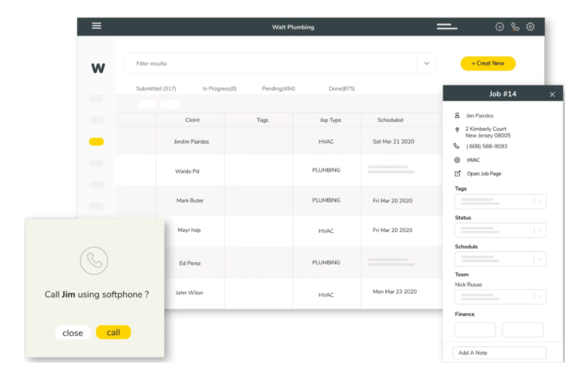Expand the Filter results dropdown arrow
Image resolution: width=588 pixels, height=381 pixels.
click(425, 63)
